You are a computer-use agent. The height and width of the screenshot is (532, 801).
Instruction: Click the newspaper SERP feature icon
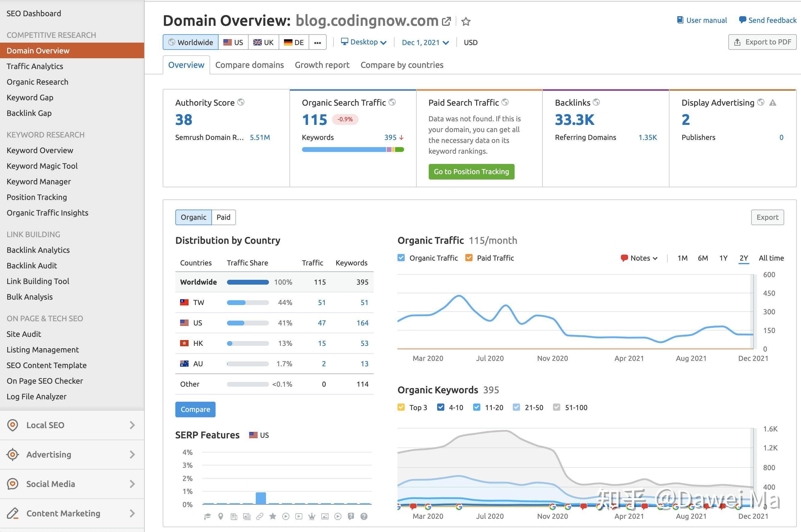pyautogui.click(x=234, y=516)
